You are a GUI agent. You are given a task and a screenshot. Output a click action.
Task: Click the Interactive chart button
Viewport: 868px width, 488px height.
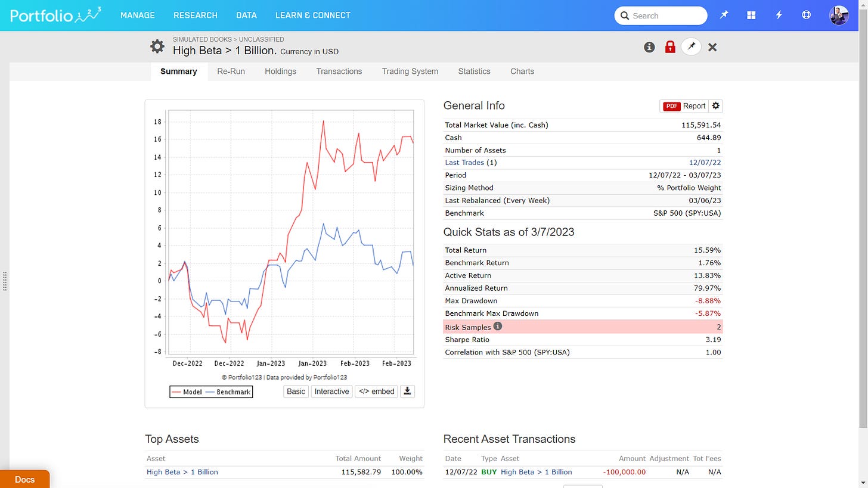pyautogui.click(x=331, y=391)
